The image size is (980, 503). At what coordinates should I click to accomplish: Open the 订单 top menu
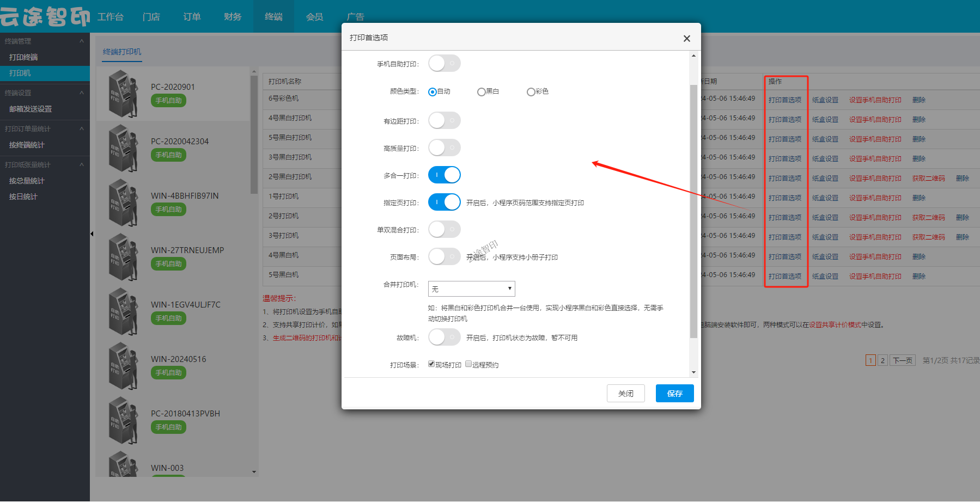[x=192, y=17]
